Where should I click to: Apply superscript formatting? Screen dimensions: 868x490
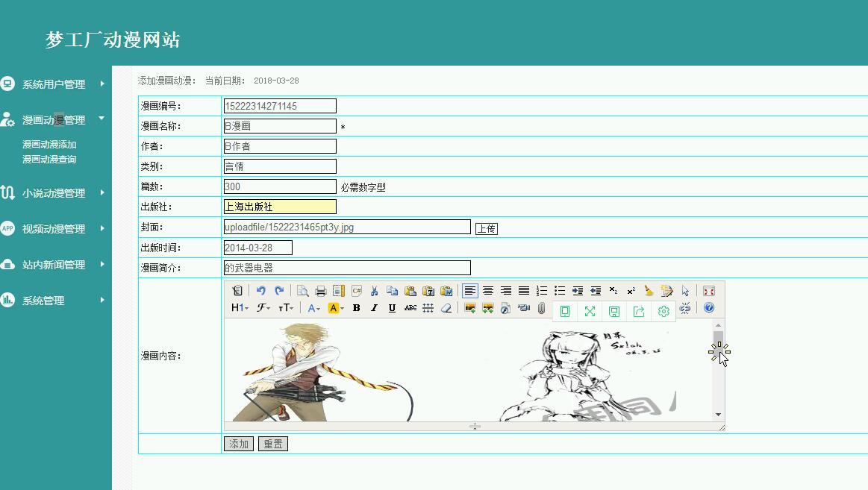coord(631,290)
